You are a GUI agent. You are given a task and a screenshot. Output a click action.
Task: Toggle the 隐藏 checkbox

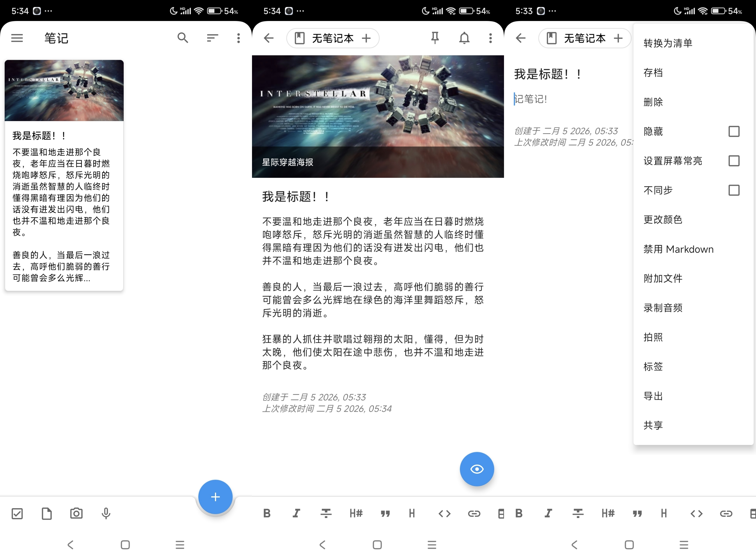coord(734,131)
